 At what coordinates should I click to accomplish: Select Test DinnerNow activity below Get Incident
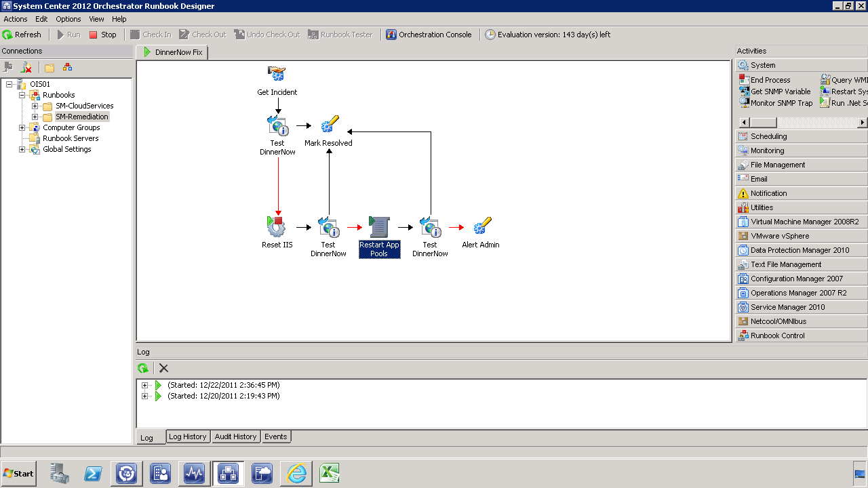(x=277, y=136)
